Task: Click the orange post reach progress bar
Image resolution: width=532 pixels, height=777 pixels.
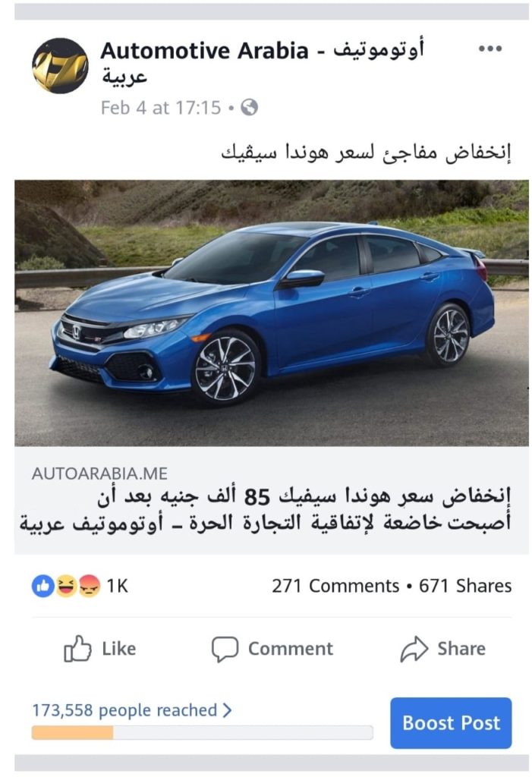Action: tap(203, 732)
